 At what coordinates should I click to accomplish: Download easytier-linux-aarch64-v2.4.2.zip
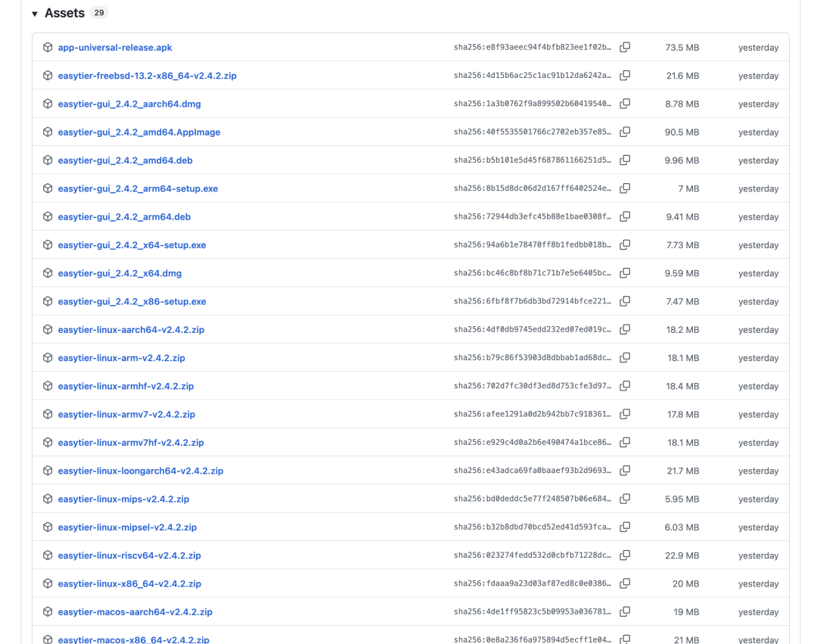point(131,330)
